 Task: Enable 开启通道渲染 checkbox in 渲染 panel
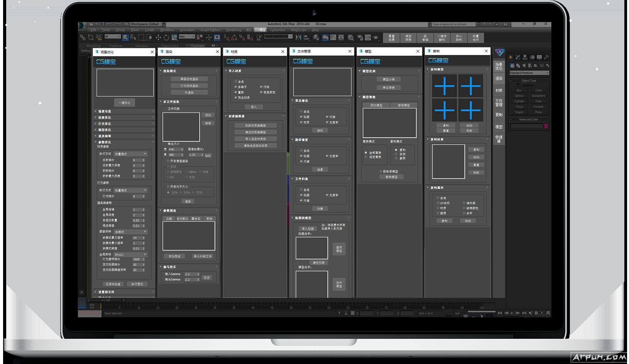coord(168,161)
